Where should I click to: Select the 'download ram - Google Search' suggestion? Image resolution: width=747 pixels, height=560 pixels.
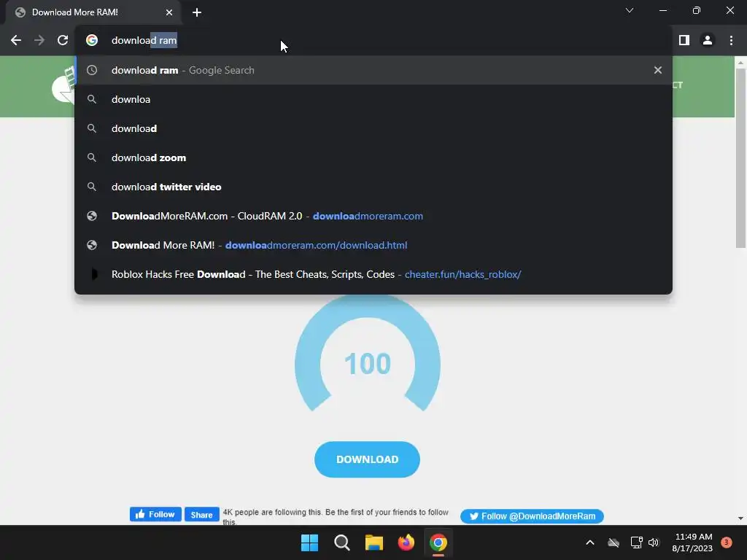coord(373,70)
